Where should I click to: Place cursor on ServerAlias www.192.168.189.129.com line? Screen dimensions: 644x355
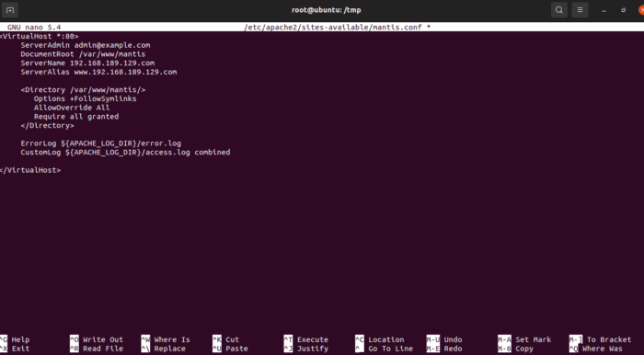tap(99, 73)
